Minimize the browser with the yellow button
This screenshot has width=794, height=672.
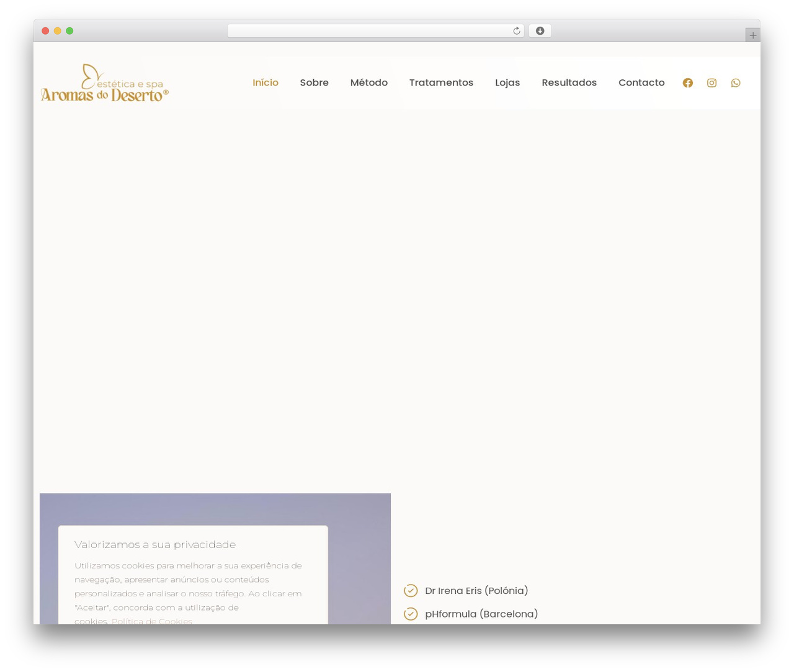coord(57,31)
